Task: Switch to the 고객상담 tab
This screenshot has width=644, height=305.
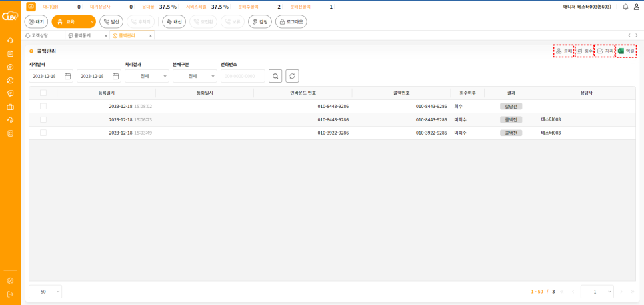Action: (39, 35)
